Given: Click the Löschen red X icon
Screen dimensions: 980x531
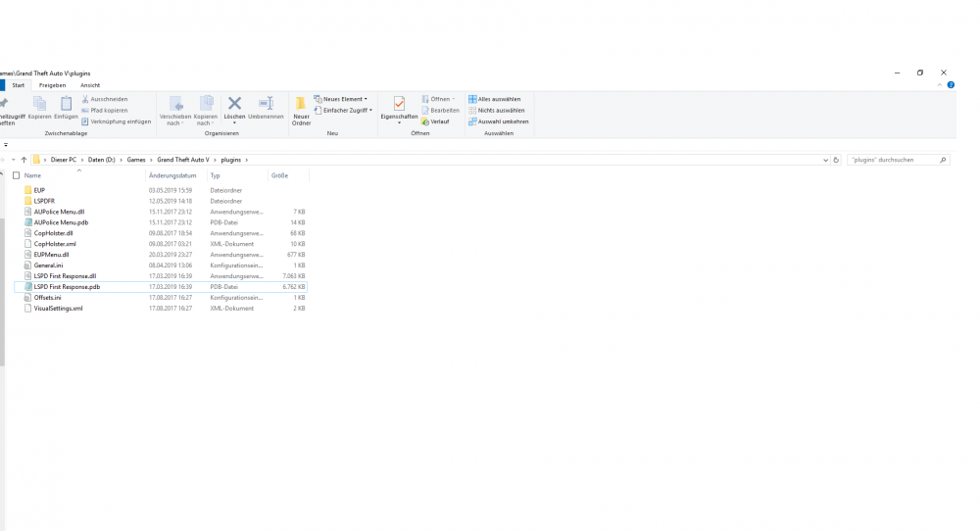Looking at the screenshot, I should [234, 103].
